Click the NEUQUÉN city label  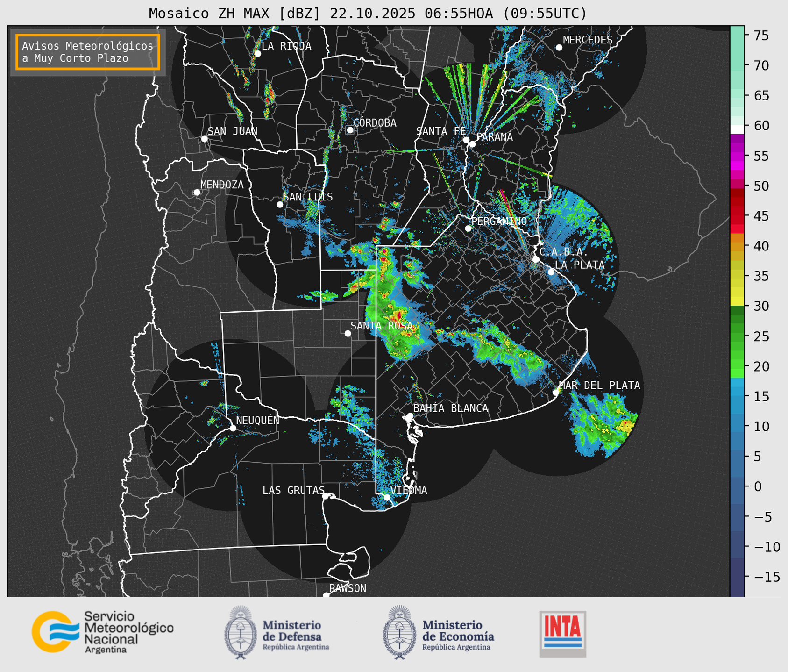[x=258, y=420]
